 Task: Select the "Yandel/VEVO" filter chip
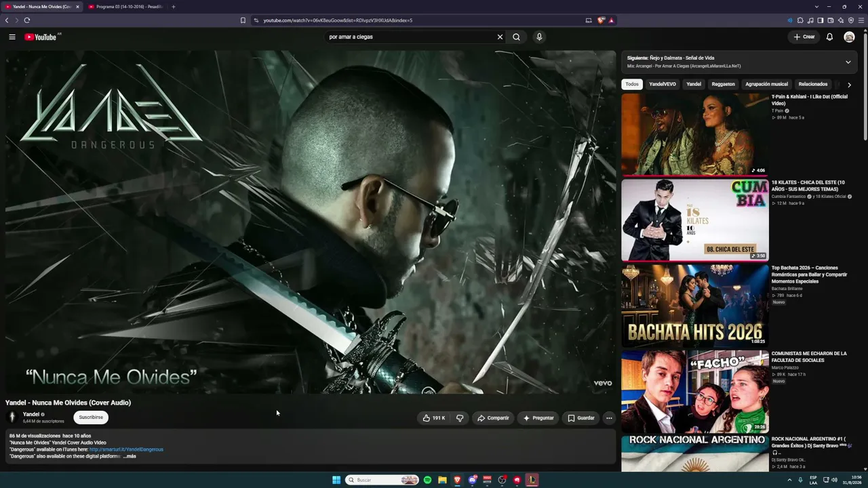(x=663, y=84)
